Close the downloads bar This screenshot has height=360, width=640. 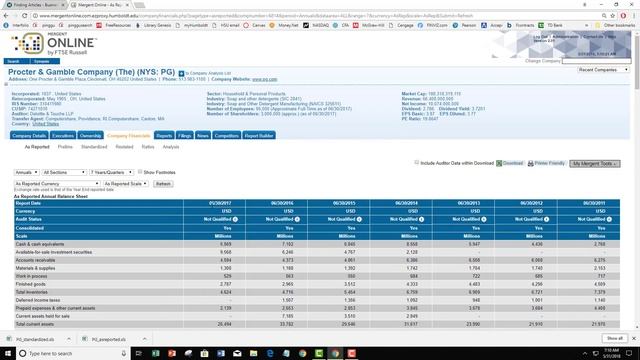(634, 338)
